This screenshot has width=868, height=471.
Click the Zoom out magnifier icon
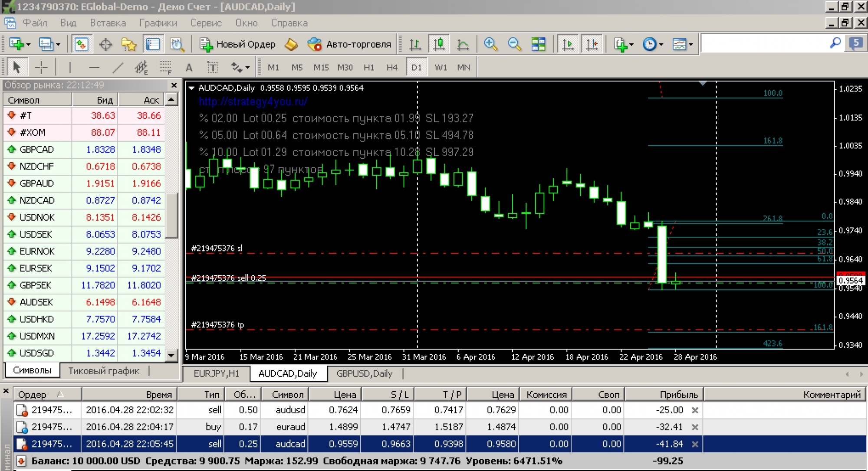point(514,44)
